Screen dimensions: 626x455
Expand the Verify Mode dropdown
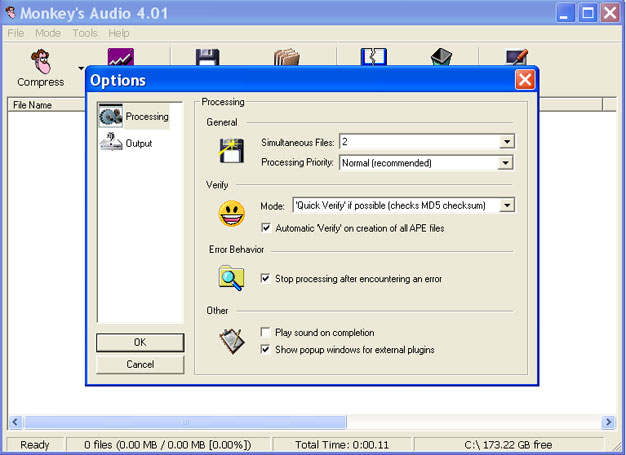(507, 206)
